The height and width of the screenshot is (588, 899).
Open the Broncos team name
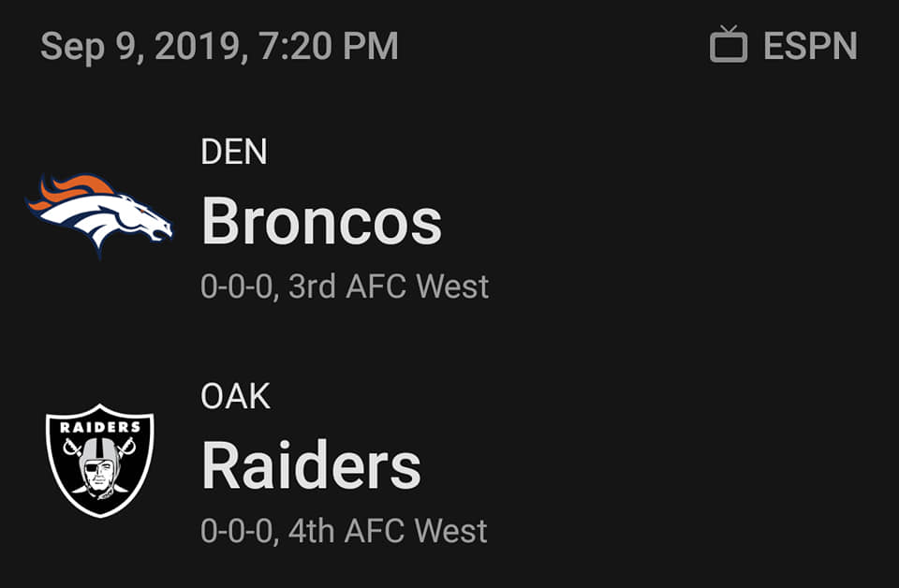click(321, 222)
